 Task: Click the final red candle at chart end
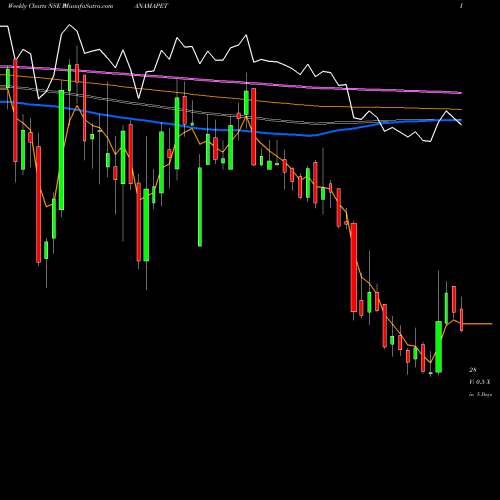click(462, 319)
